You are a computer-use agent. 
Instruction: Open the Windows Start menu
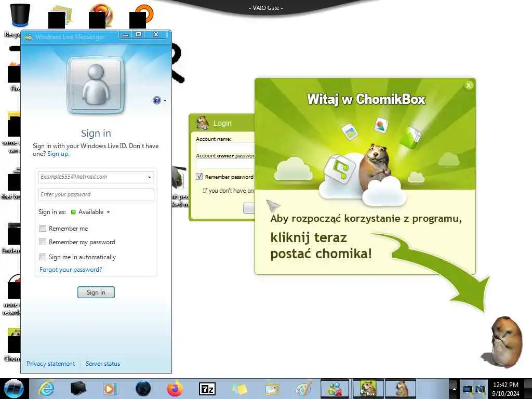[x=14, y=389]
